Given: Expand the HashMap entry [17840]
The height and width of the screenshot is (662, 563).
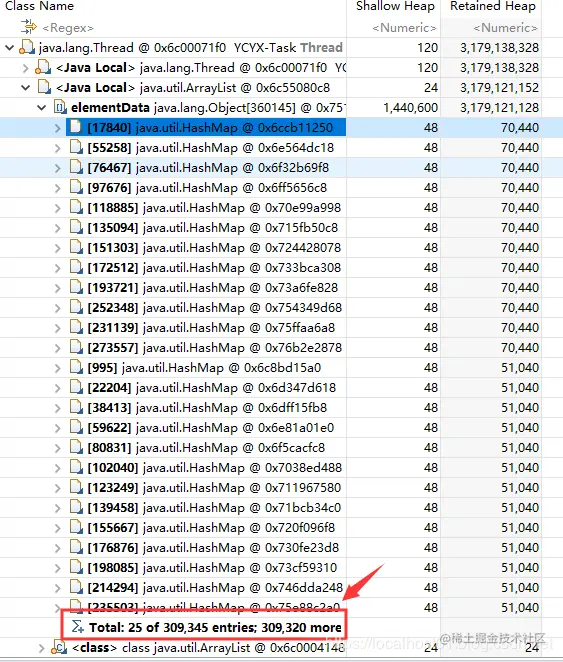Looking at the screenshot, I should coord(58,128).
